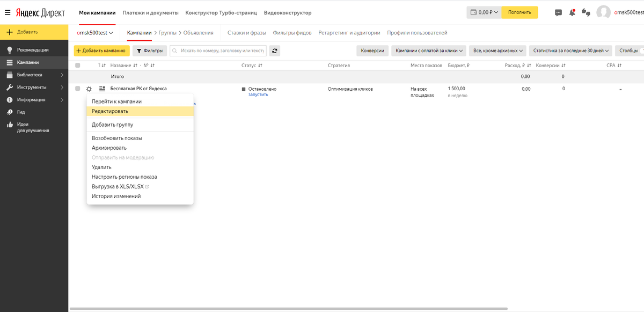Switch to the Мои кампании tab
Viewport: 644px width, 312px height.
pyautogui.click(x=97, y=12)
